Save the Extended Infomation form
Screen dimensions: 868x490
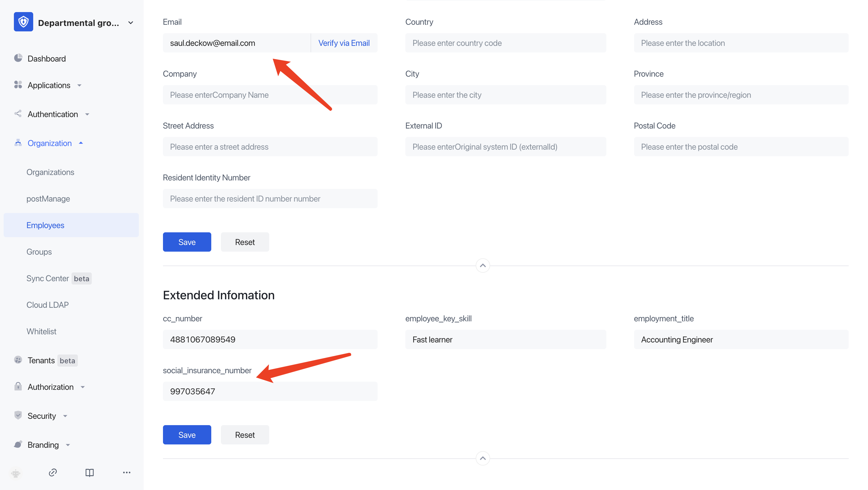coord(187,434)
